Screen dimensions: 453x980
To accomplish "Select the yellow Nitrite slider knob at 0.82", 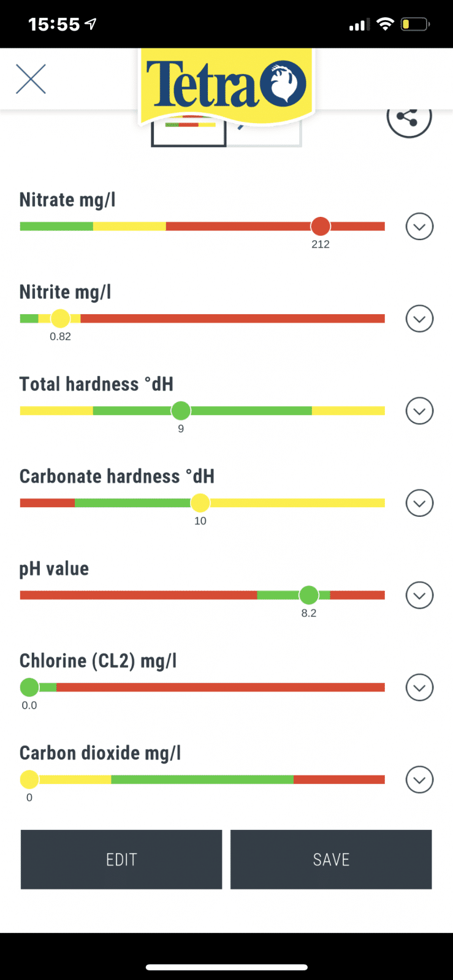I will coord(60,318).
